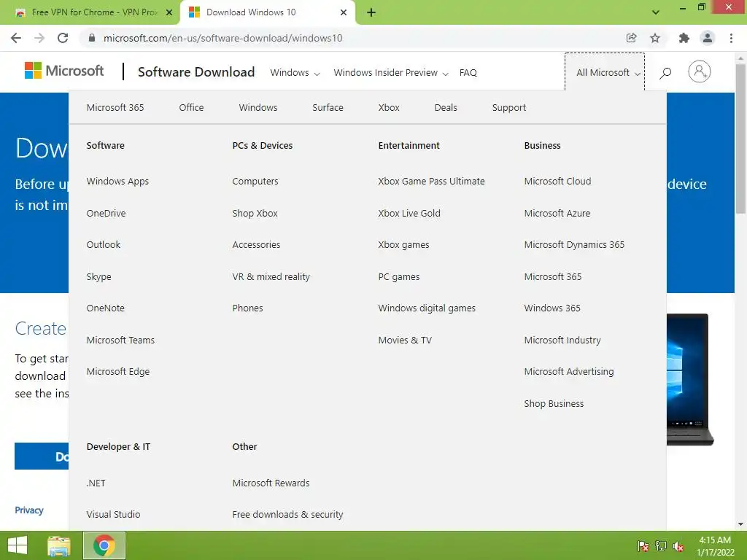Open Outlook link
The height and width of the screenshot is (560, 747).
pyautogui.click(x=104, y=245)
